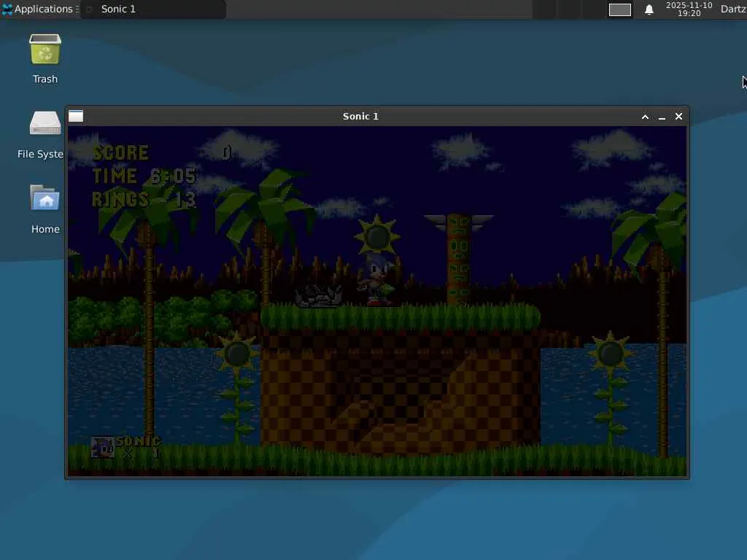This screenshot has width=747, height=560.
Task: Open the Trash desktop icon
Action: [x=45, y=59]
